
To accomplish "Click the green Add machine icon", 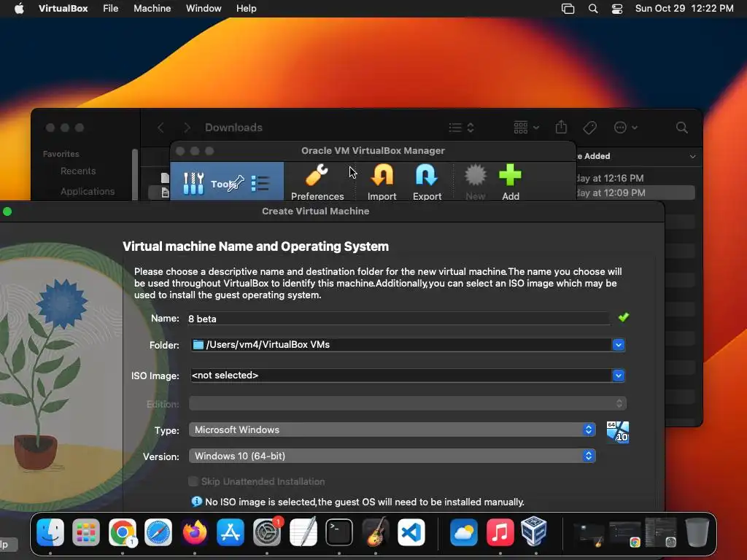I will point(510,182).
